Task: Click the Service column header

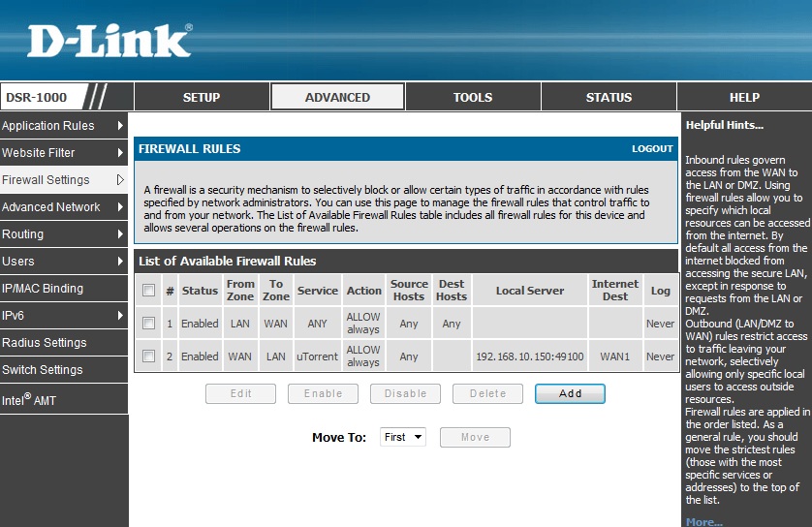Action: (318, 291)
